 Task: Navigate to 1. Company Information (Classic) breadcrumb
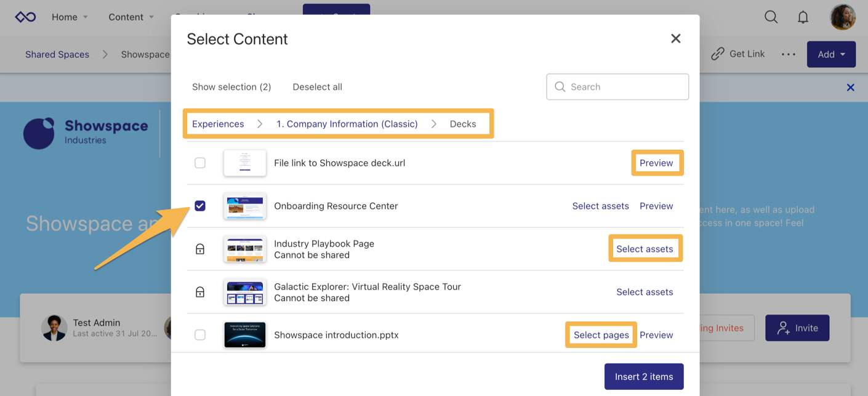[x=347, y=124]
